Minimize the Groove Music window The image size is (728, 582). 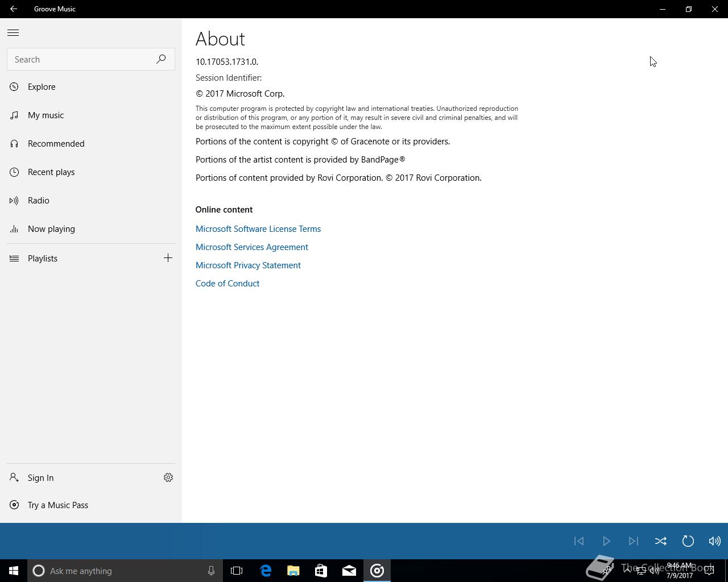click(x=663, y=9)
